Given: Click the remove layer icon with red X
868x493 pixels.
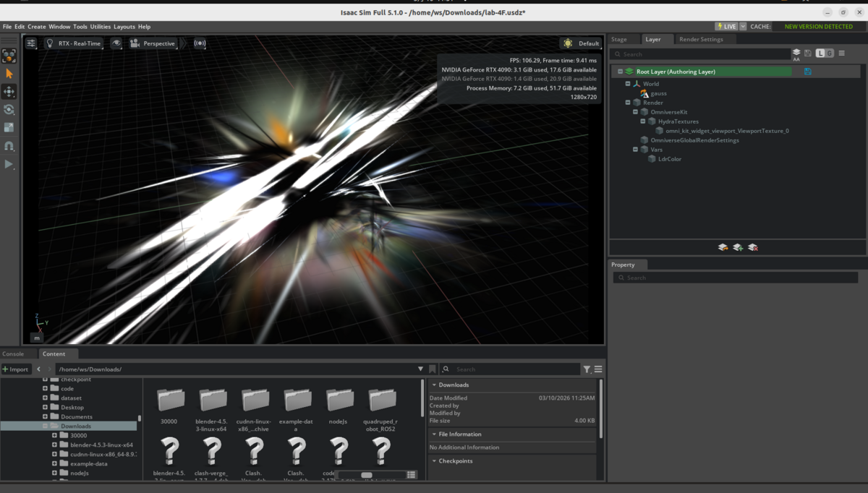Looking at the screenshot, I should pos(753,247).
